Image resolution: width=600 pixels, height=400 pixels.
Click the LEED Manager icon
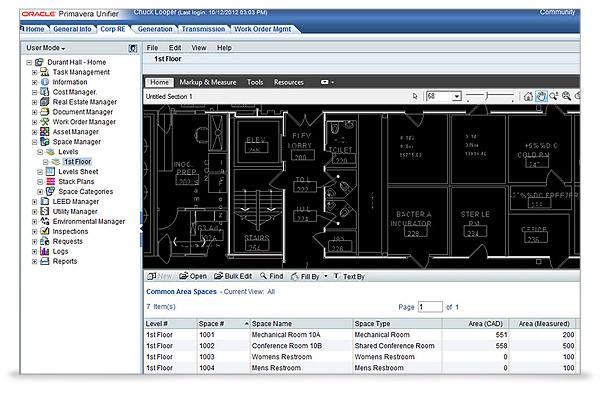click(x=45, y=201)
